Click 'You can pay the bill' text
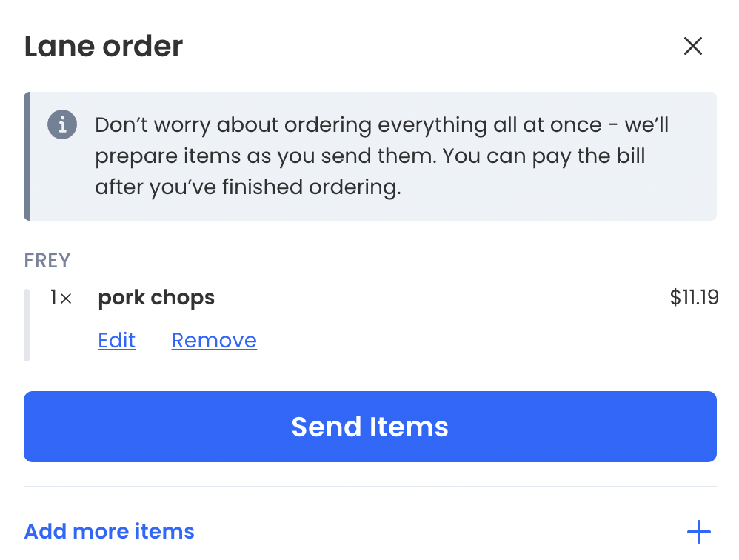The image size is (739, 560). (544, 156)
